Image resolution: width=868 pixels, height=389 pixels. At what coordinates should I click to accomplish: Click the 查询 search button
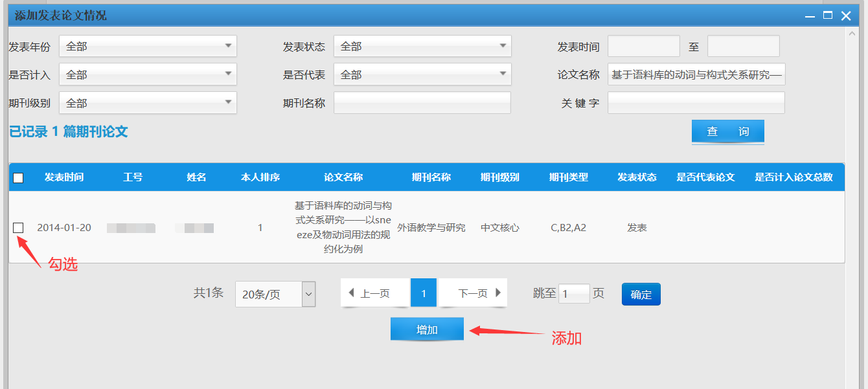point(727,131)
